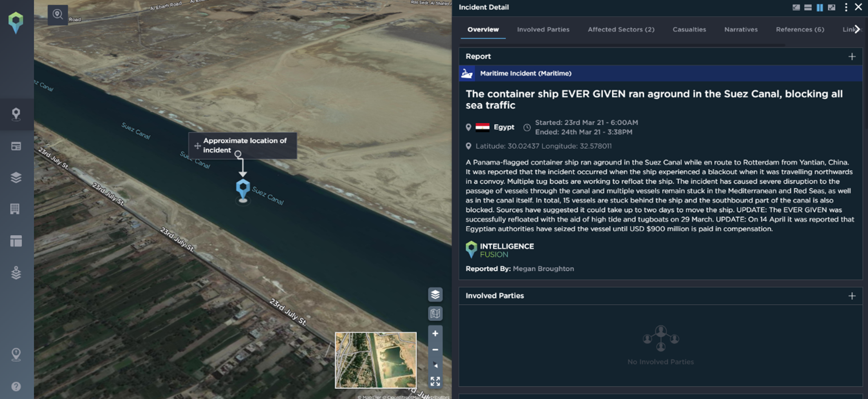The image size is (868, 399).
Task: Click the Ended 24th Mar 21 timestamp
Action: point(584,132)
